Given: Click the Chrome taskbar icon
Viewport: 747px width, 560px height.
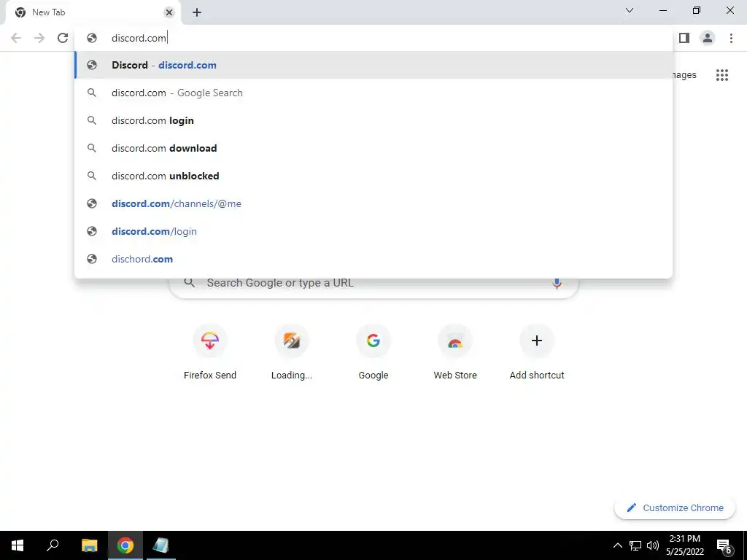Looking at the screenshot, I should coord(125,545).
